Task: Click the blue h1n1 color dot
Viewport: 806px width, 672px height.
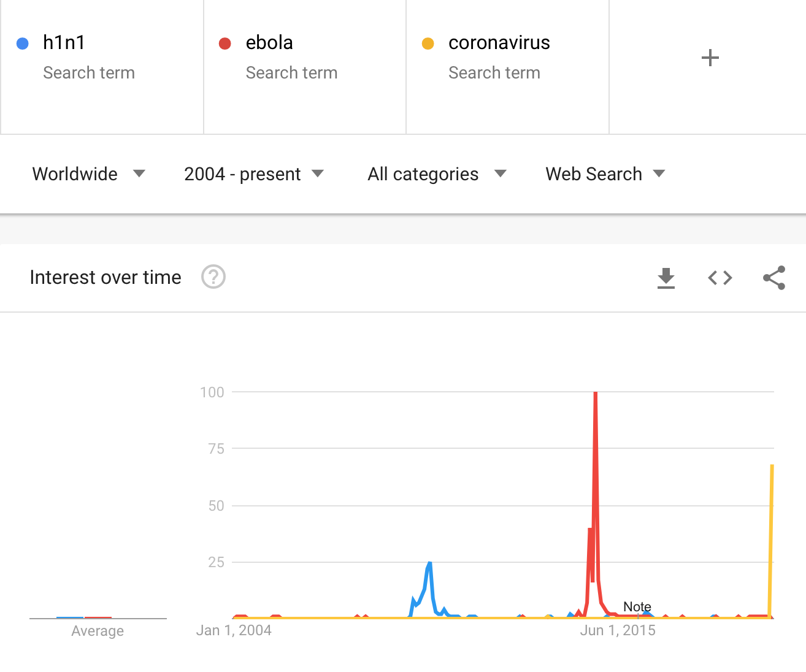Action: [23, 44]
